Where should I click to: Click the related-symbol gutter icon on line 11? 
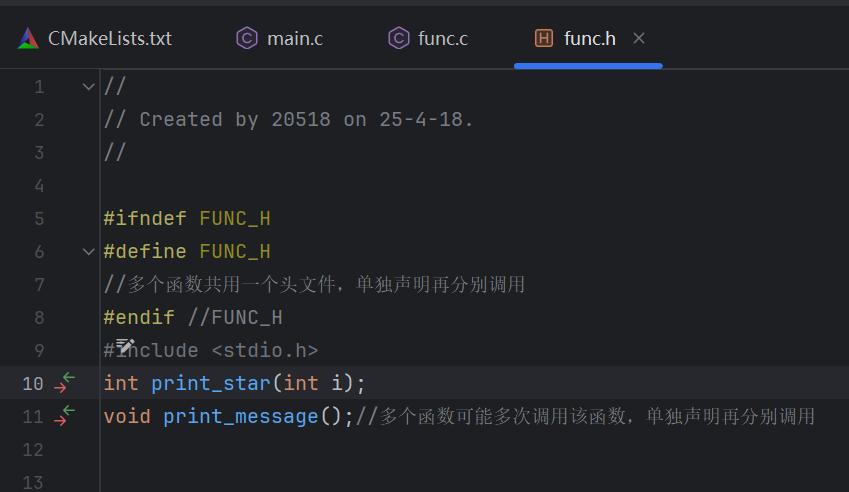[64, 416]
